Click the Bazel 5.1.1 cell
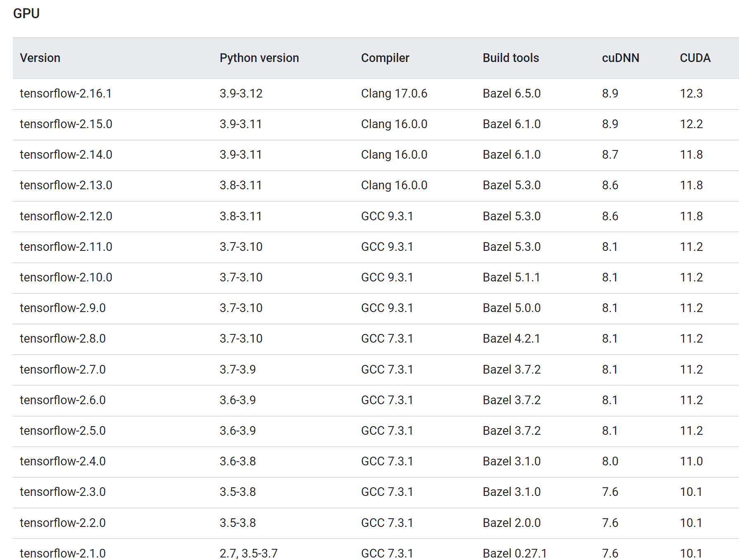The width and height of the screenshot is (739, 560). coord(511,277)
